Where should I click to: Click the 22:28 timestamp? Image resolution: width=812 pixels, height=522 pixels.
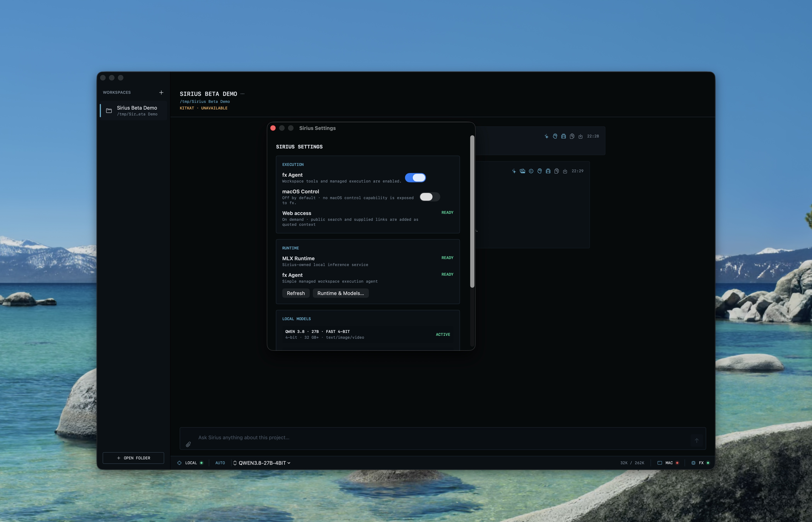[593, 136]
